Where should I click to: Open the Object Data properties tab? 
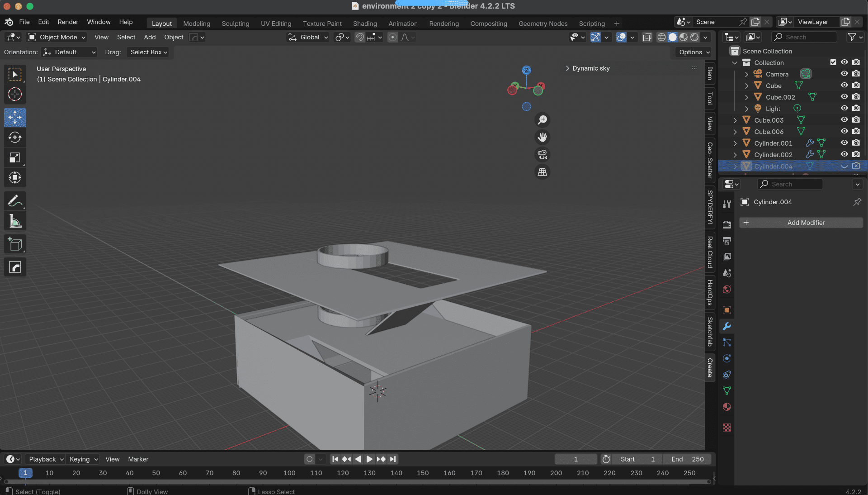coord(727,390)
